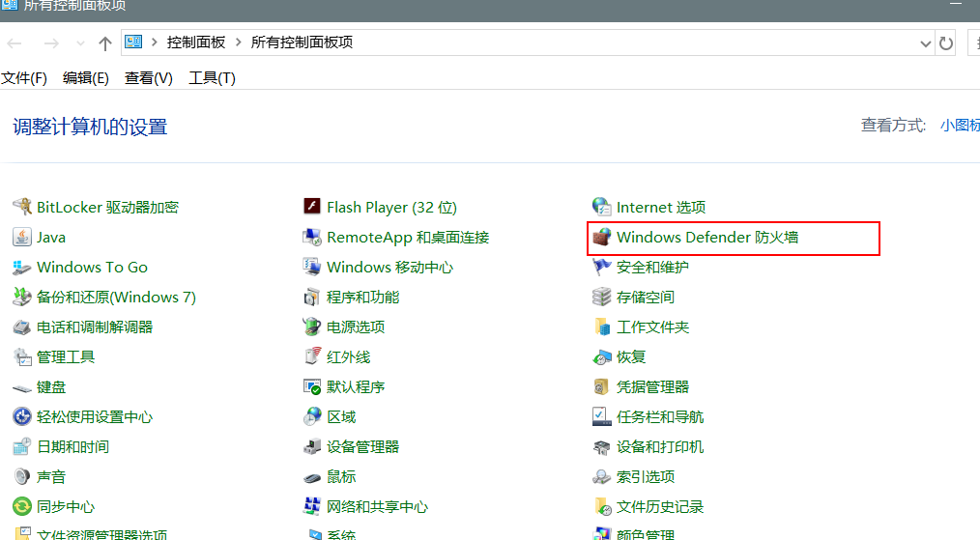Open the RemoteApp 和桌面连接 icon
Image resolution: width=980 pixels, height=540 pixels.
312,237
